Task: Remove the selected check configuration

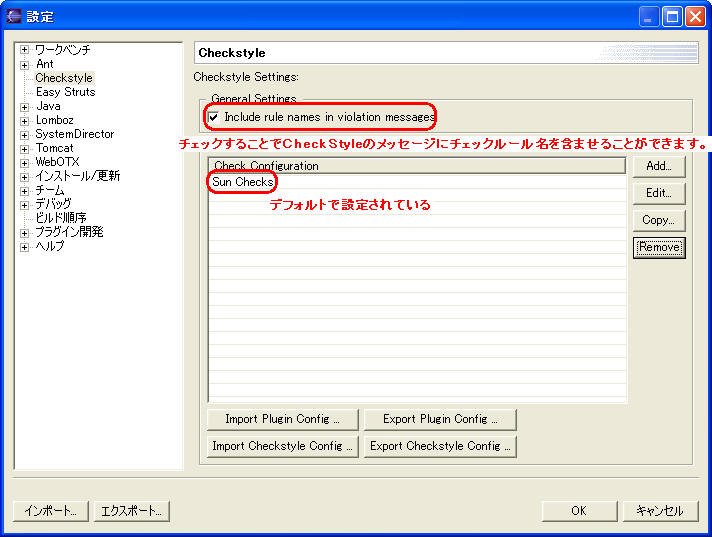Action: tap(658, 247)
